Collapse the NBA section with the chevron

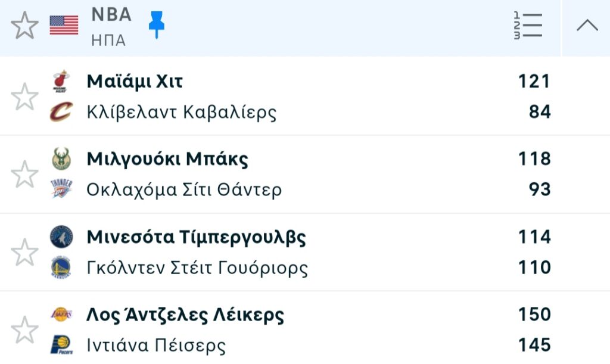tap(587, 25)
